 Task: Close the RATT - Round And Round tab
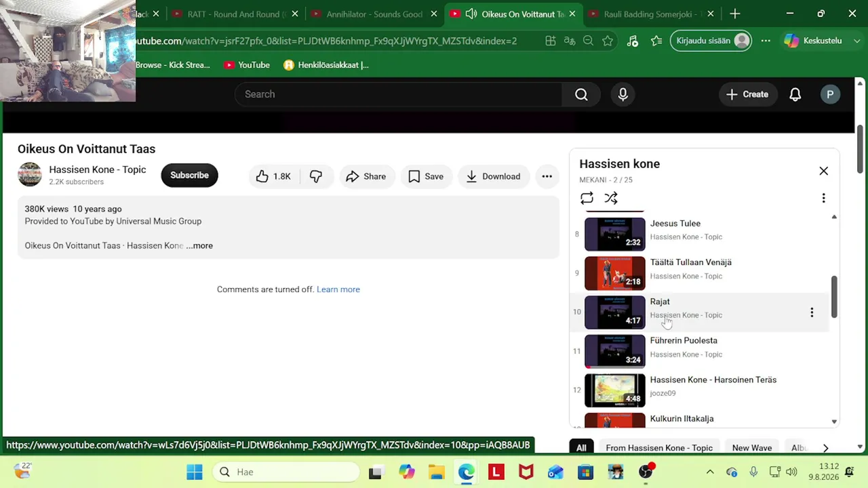[295, 14]
